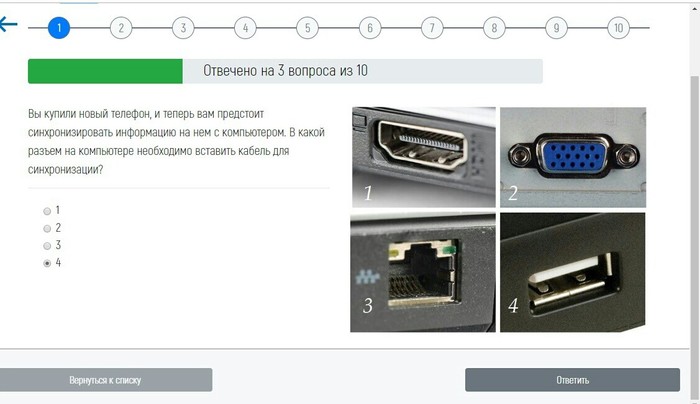The image size is (700, 404).
Task: Navigate to question step 5 circle
Action: point(308,28)
